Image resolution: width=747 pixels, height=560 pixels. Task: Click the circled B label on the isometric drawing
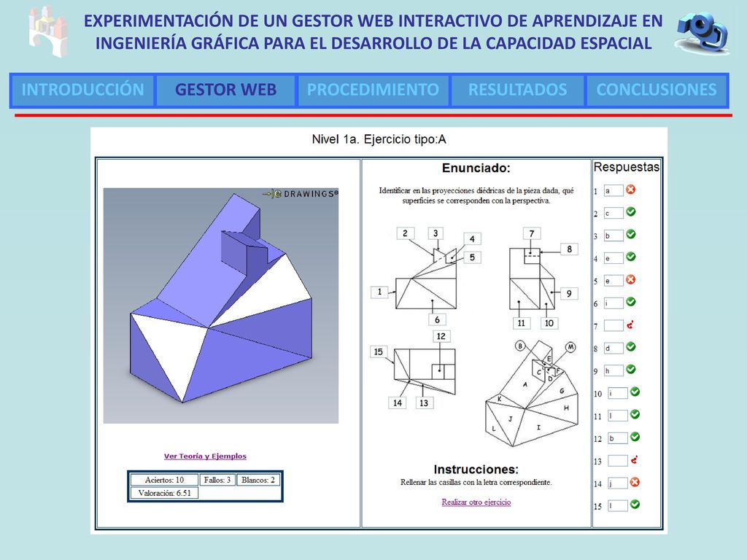pyautogui.click(x=520, y=346)
